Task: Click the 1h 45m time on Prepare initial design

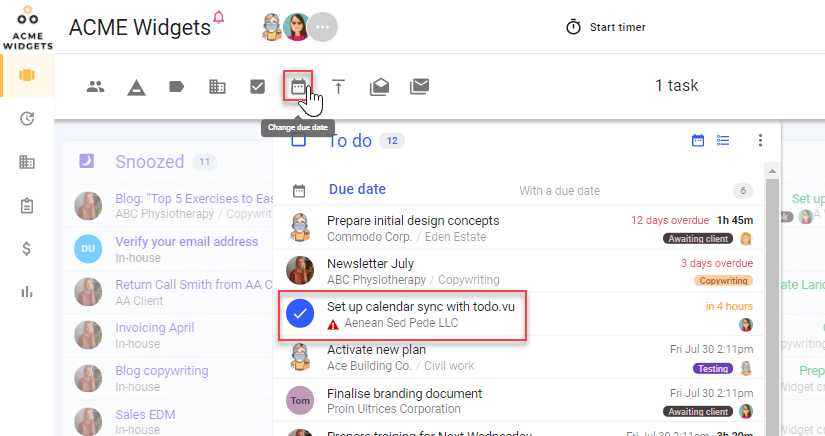Action: 735,220
